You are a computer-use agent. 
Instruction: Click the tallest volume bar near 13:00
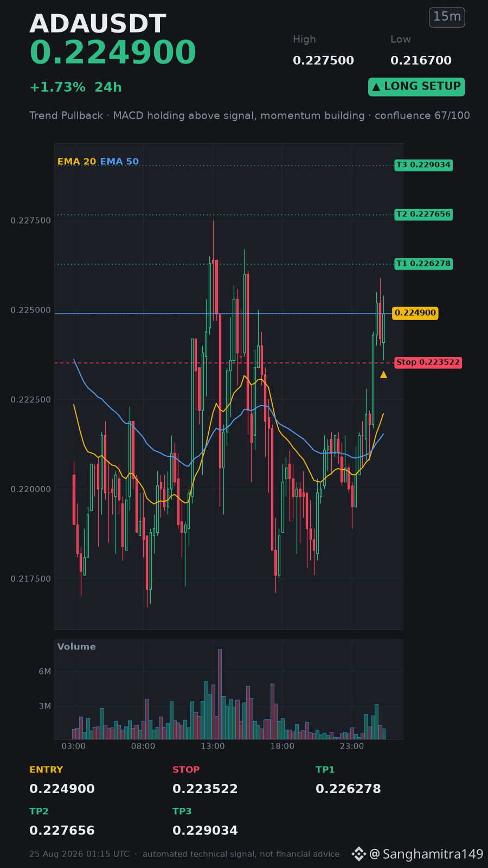click(220, 694)
